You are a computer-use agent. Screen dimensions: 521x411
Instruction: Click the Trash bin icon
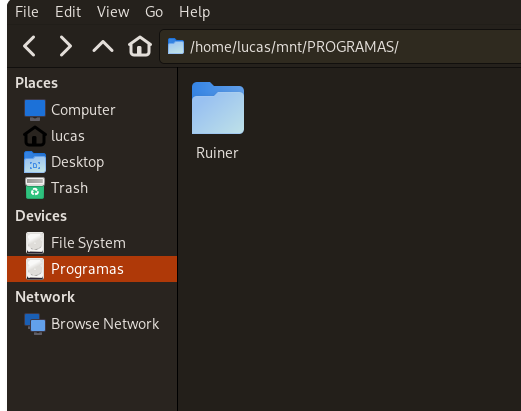35,188
